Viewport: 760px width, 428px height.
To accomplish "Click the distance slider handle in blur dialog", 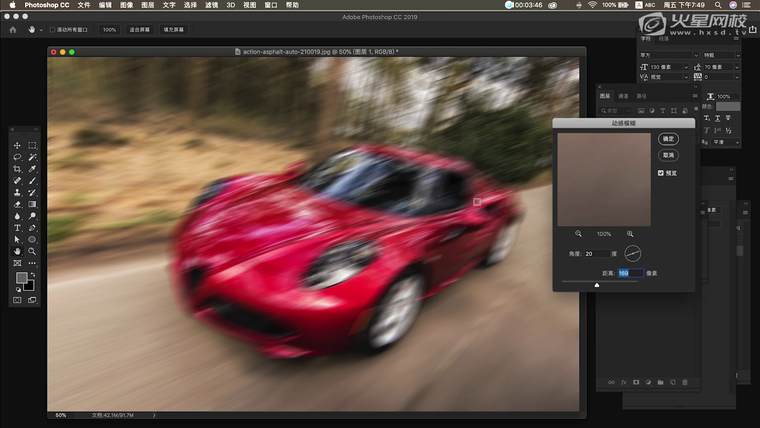I will coord(597,285).
